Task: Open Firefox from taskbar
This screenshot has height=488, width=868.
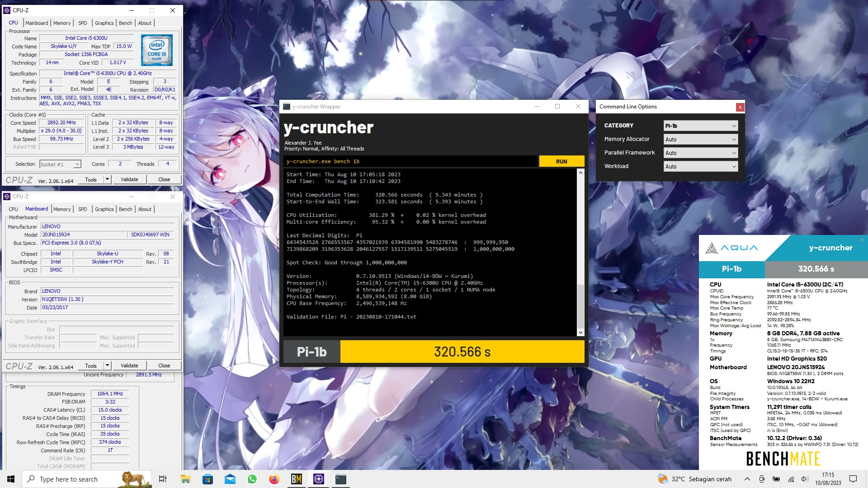Action: [274, 479]
